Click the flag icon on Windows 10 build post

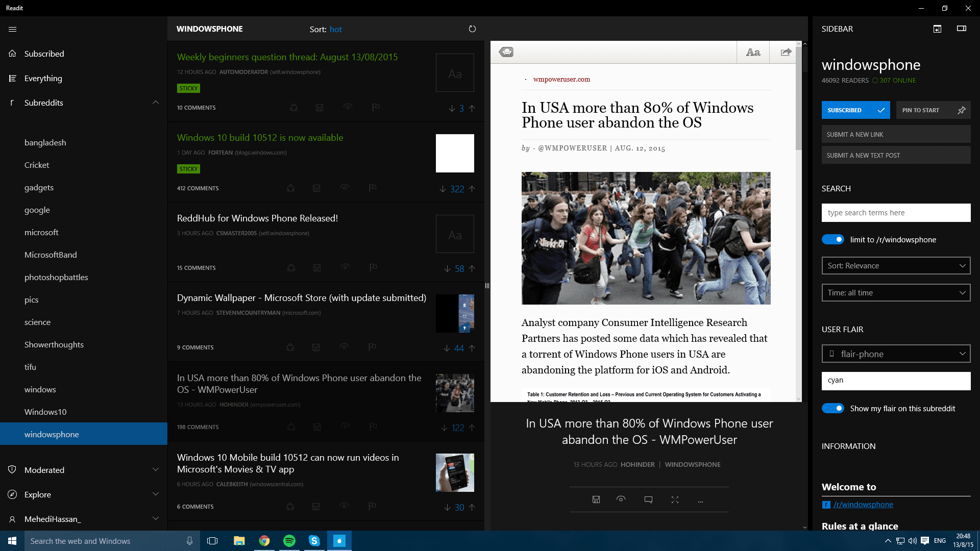point(372,188)
